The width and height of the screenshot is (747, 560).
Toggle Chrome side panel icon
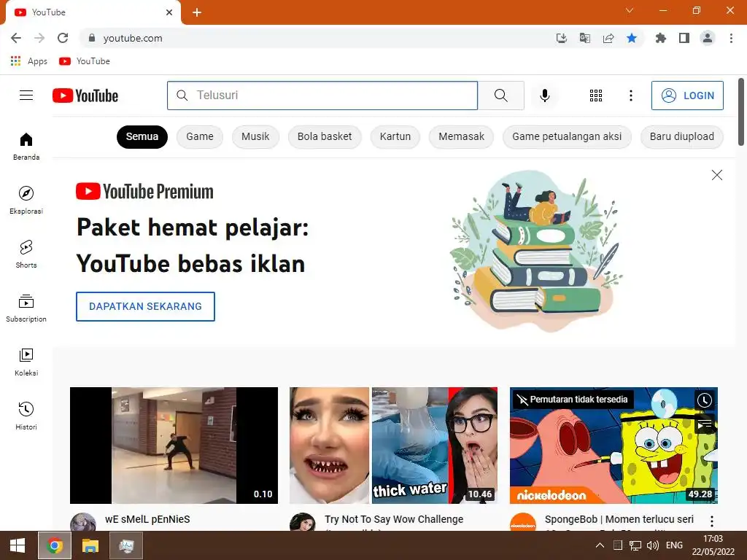click(x=684, y=38)
